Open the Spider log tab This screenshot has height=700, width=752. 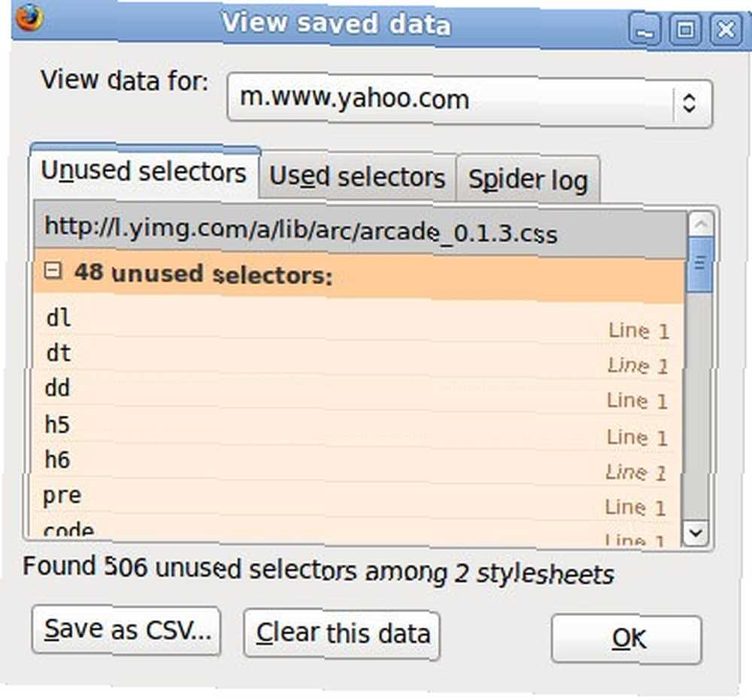[528, 180]
